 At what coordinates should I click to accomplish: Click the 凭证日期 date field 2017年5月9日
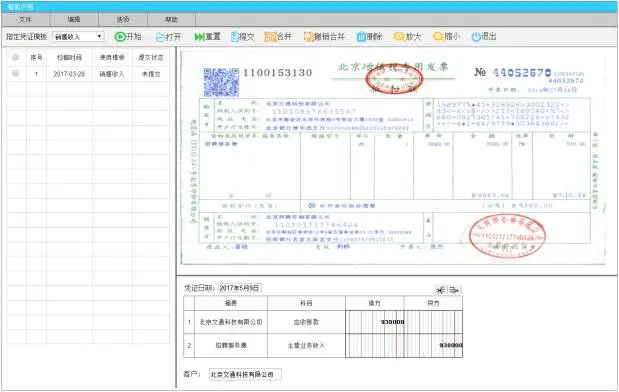[240, 288]
